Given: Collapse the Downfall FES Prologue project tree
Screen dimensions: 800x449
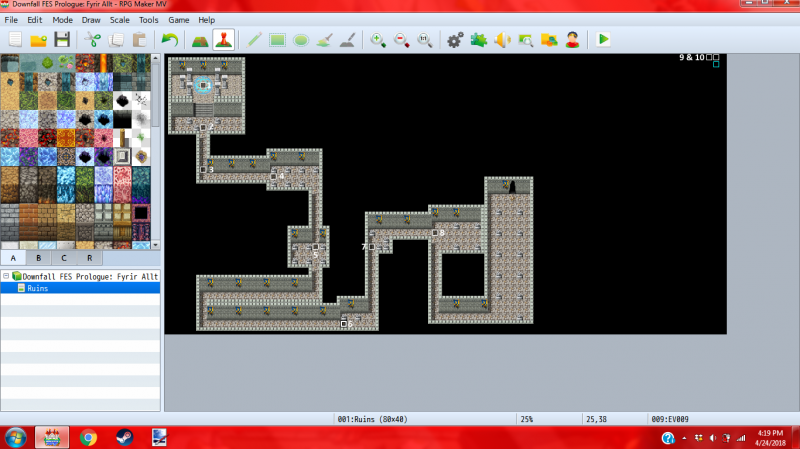Looking at the screenshot, I should (x=6, y=276).
